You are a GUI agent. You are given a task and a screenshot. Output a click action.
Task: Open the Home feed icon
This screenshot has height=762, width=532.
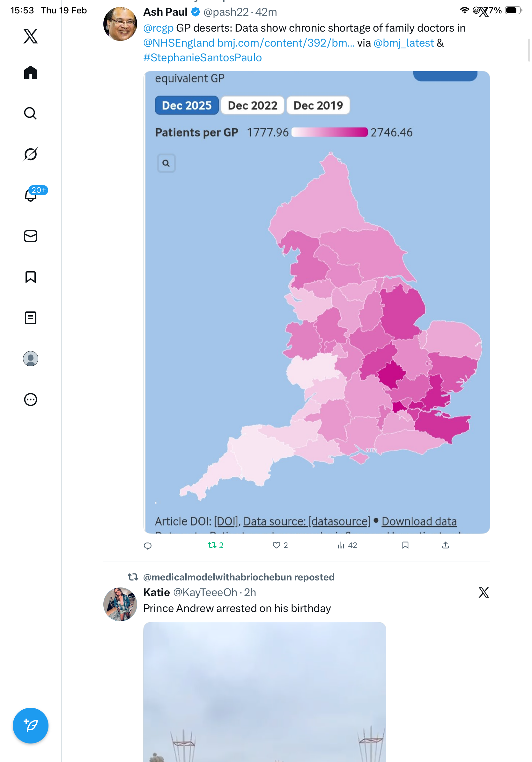point(31,73)
